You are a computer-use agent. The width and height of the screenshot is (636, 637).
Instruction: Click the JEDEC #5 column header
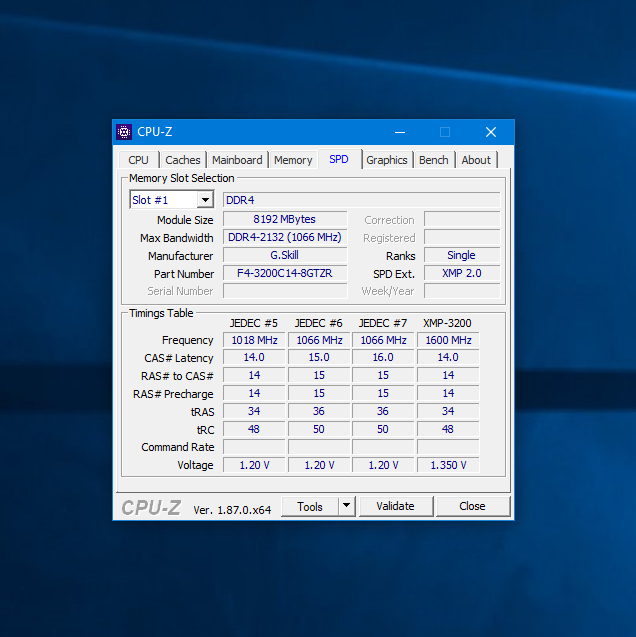(254, 323)
